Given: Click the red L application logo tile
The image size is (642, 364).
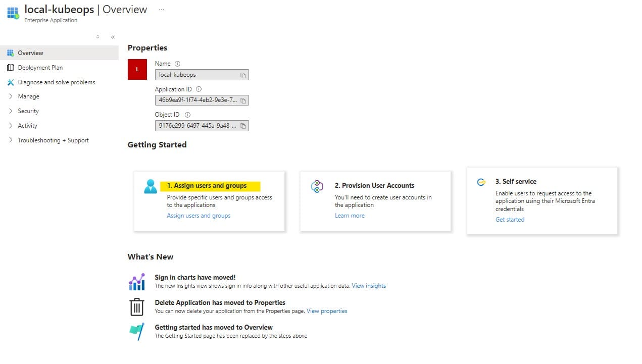Looking at the screenshot, I should pos(137,69).
